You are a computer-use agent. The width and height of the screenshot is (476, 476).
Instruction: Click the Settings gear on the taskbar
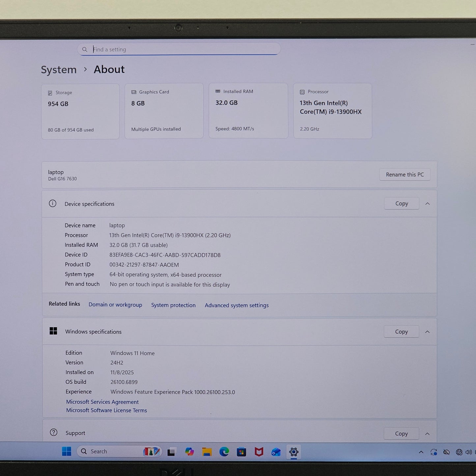click(294, 452)
